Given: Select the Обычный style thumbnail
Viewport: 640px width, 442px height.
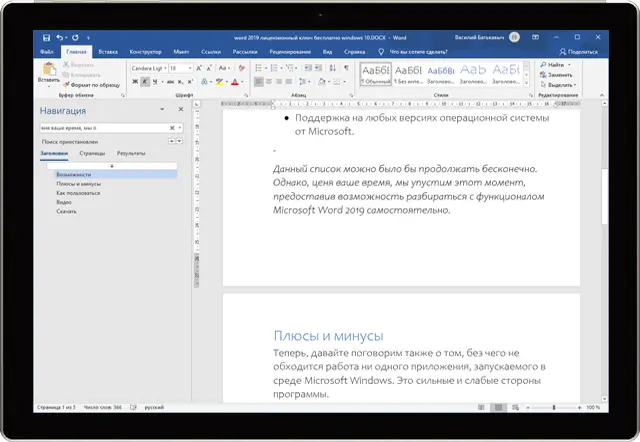Looking at the screenshot, I should [376, 73].
